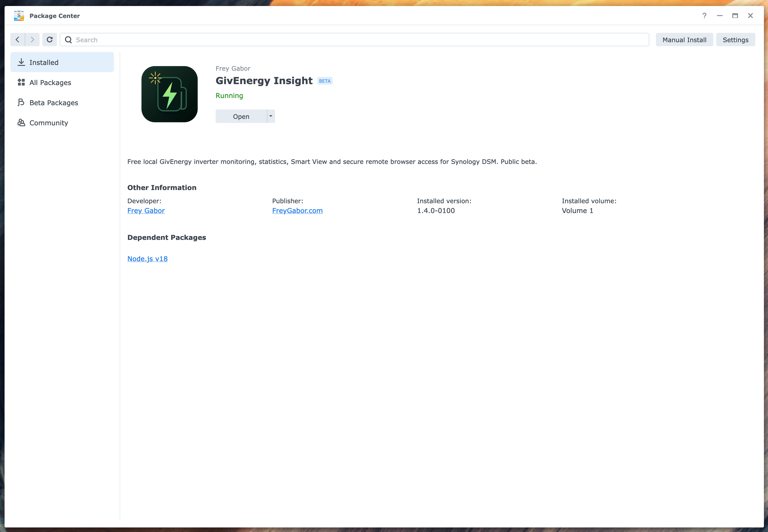This screenshot has width=768, height=532.
Task: Click the BETA badge next to title
Action: click(325, 81)
